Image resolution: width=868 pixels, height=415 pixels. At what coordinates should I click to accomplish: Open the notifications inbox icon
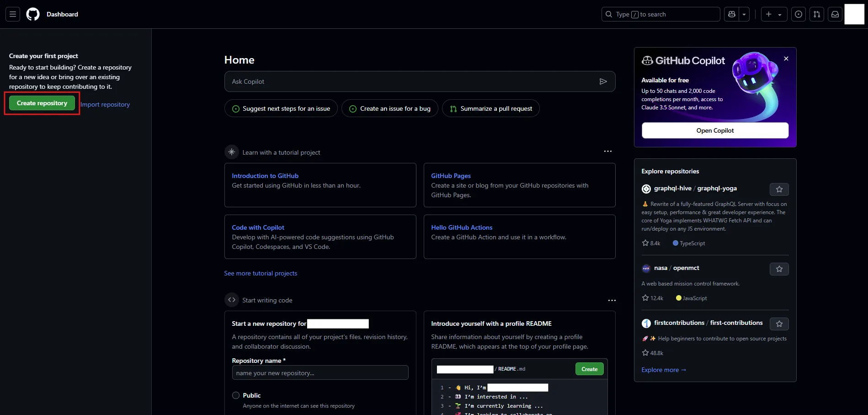point(835,14)
